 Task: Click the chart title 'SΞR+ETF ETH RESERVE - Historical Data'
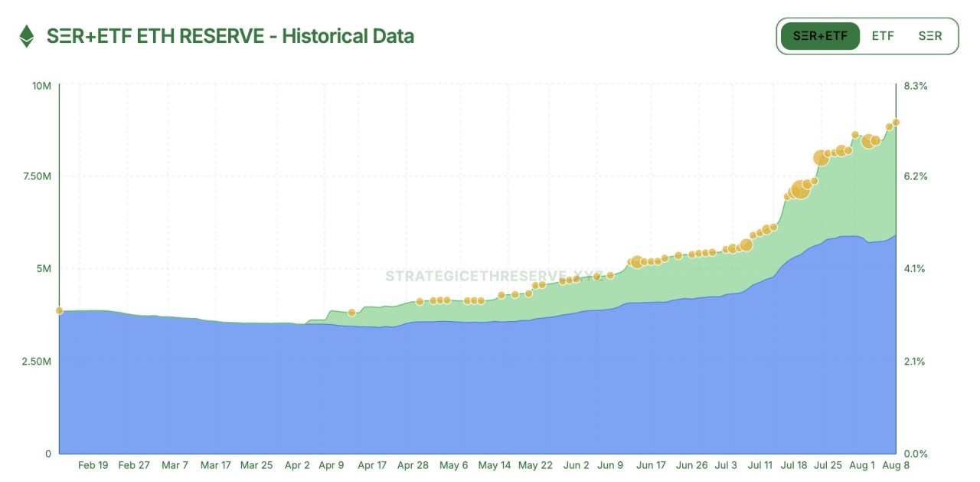pos(230,36)
